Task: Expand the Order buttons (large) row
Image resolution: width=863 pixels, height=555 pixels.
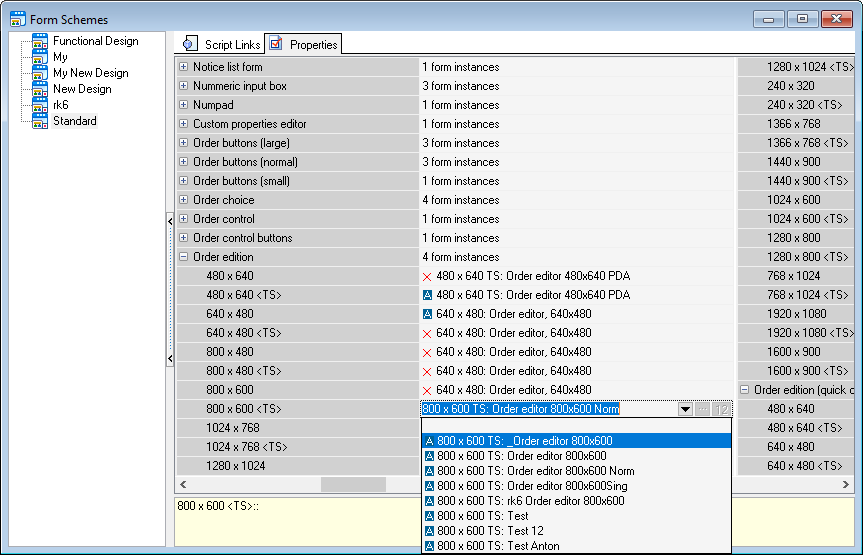Action: tap(184, 143)
